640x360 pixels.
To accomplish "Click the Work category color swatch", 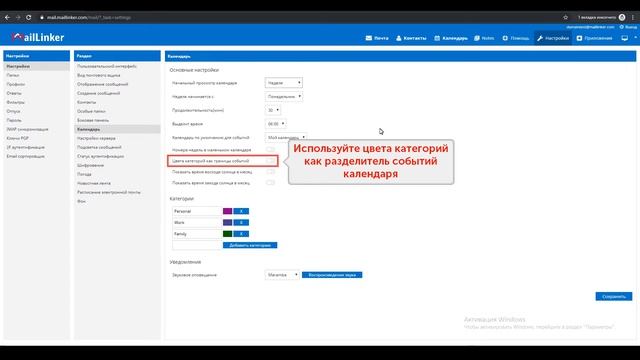I will pos(227,222).
